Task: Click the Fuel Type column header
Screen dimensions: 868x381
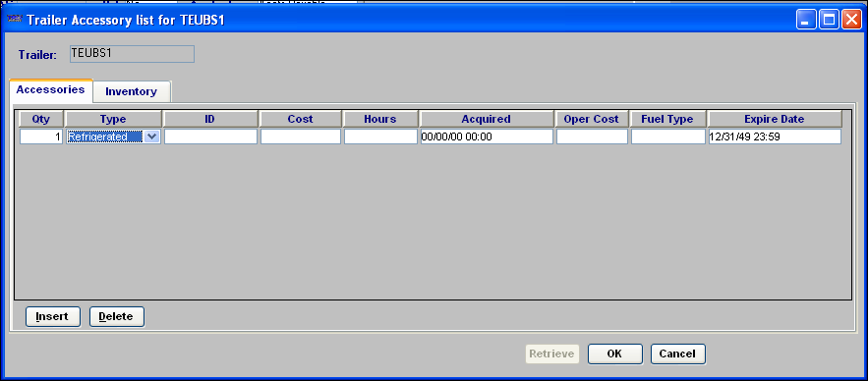Action: [x=667, y=120]
